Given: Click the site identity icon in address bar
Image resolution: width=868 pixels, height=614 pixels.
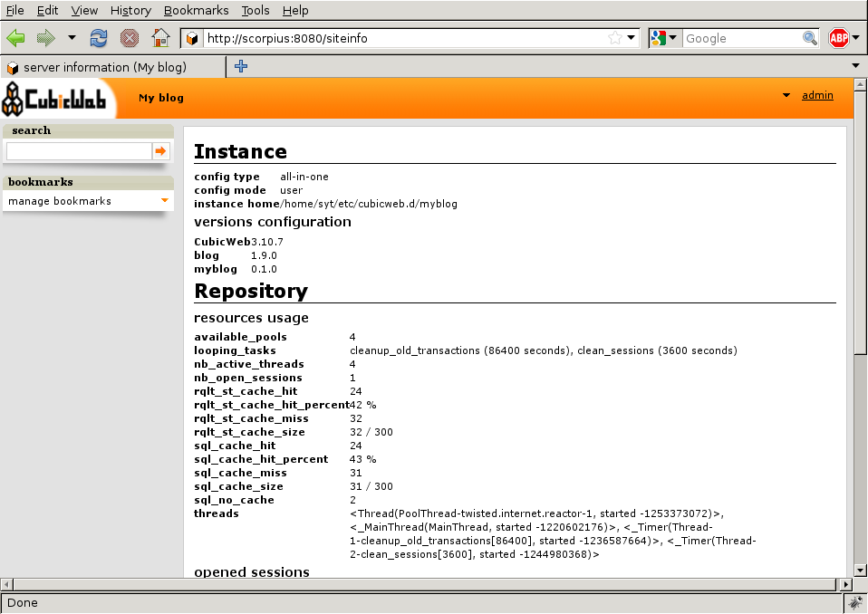Looking at the screenshot, I should point(192,38).
